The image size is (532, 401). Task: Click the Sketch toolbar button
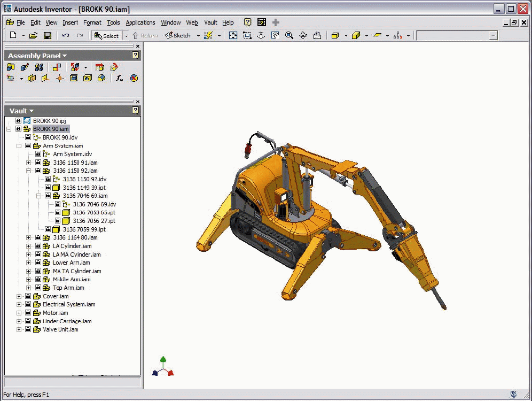click(x=178, y=35)
